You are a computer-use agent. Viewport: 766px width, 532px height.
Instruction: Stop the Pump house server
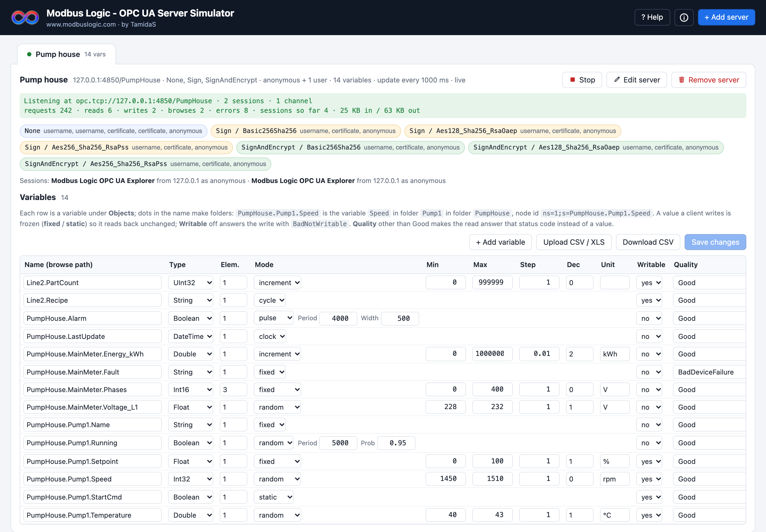click(x=582, y=80)
